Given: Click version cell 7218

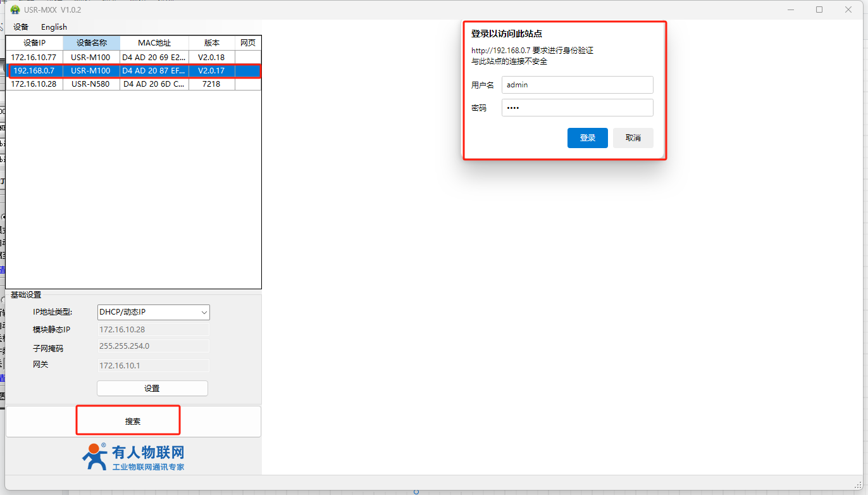Looking at the screenshot, I should point(211,84).
